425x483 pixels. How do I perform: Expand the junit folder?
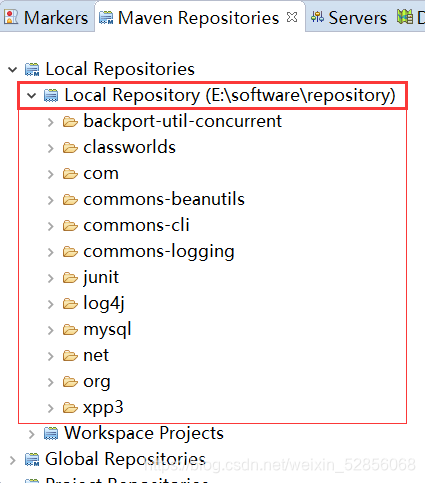pyautogui.click(x=51, y=278)
